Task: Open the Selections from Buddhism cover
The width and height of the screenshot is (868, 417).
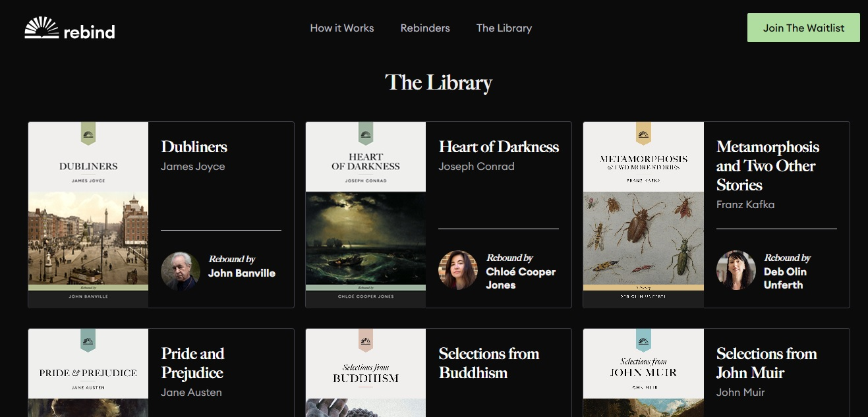Action: click(366, 373)
